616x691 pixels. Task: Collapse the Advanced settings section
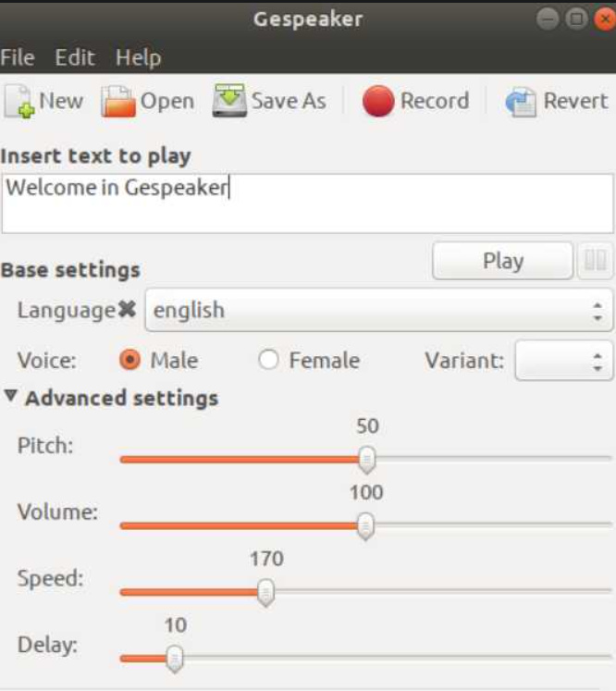pyautogui.click(x=11, y=396)
